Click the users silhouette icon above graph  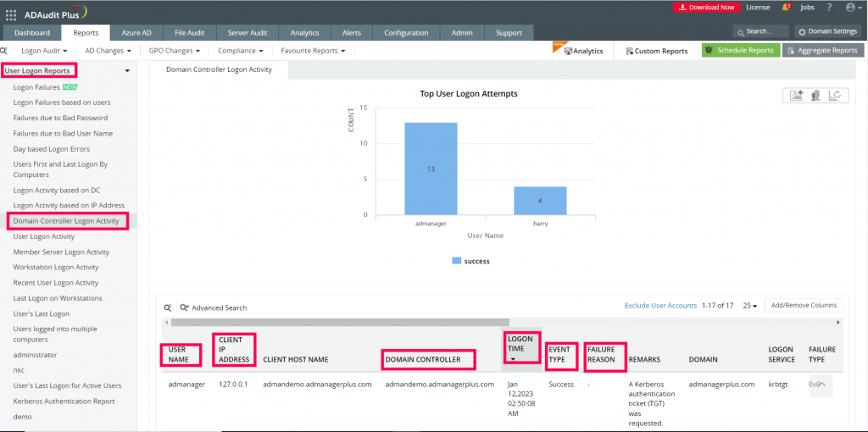coord(815,95)
